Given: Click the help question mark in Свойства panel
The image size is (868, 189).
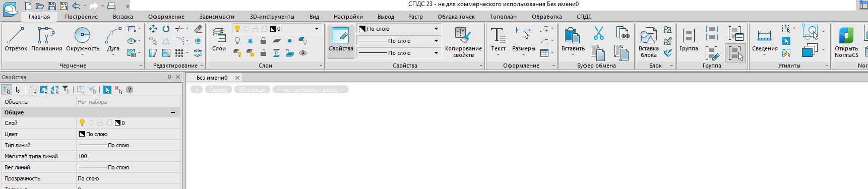Looking at the screenshot, I should coord(130,90).
